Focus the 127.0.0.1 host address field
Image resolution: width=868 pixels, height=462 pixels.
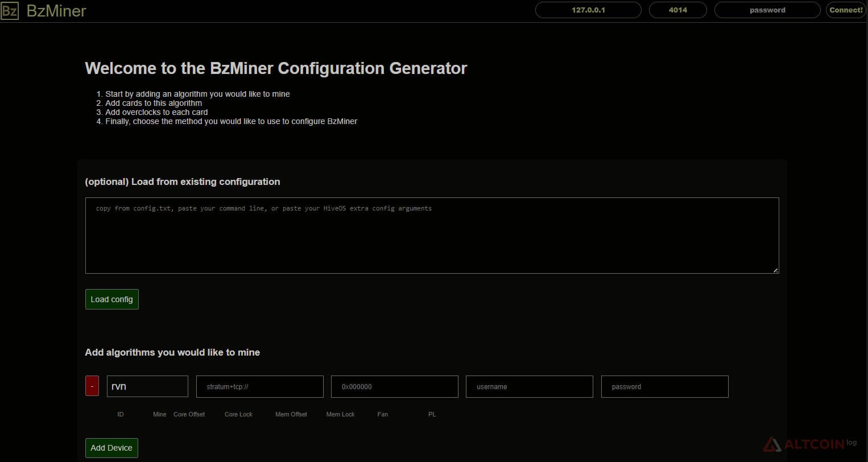click(x=588, y=10)
